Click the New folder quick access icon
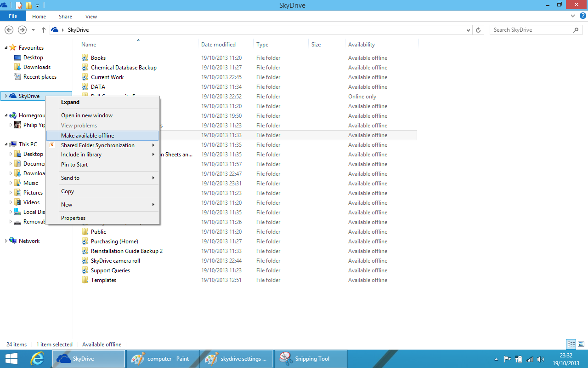Image resolution: width=588 pixels, height=368 pixels. (28, 6)
